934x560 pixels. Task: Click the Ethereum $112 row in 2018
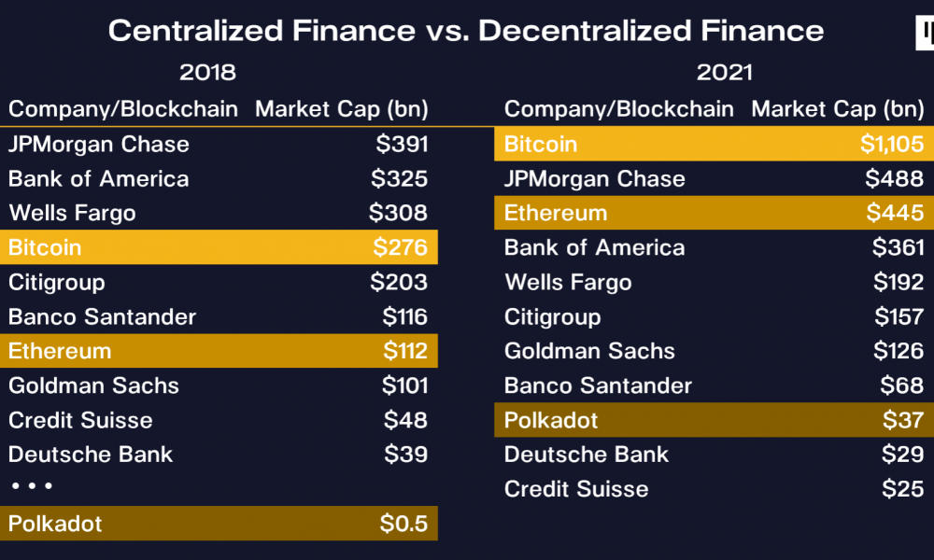(219, 351)
